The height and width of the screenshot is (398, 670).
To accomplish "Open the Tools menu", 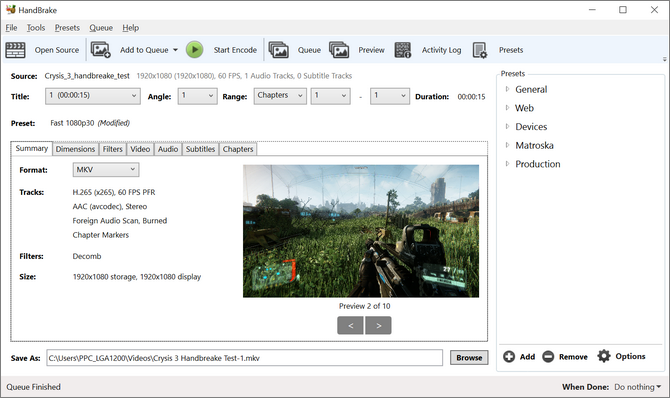I will click(36, 28).
